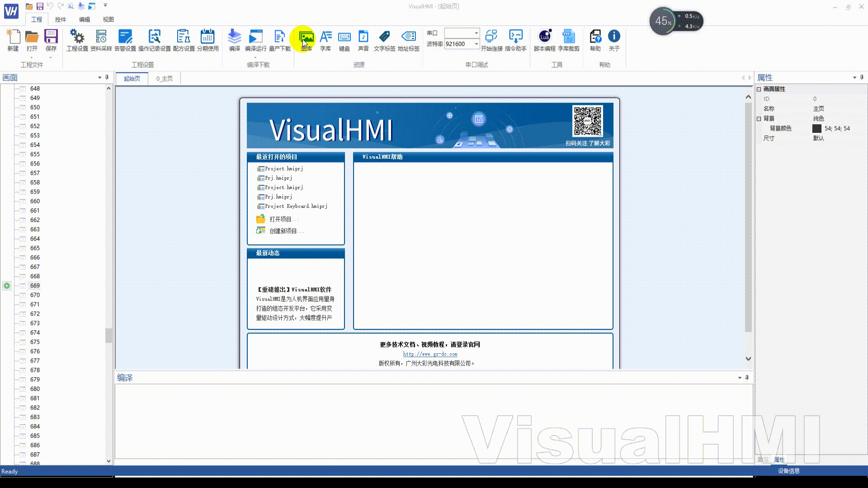
Task: Open 操作记录设置 operation log settings
Action: pos(155,40)
